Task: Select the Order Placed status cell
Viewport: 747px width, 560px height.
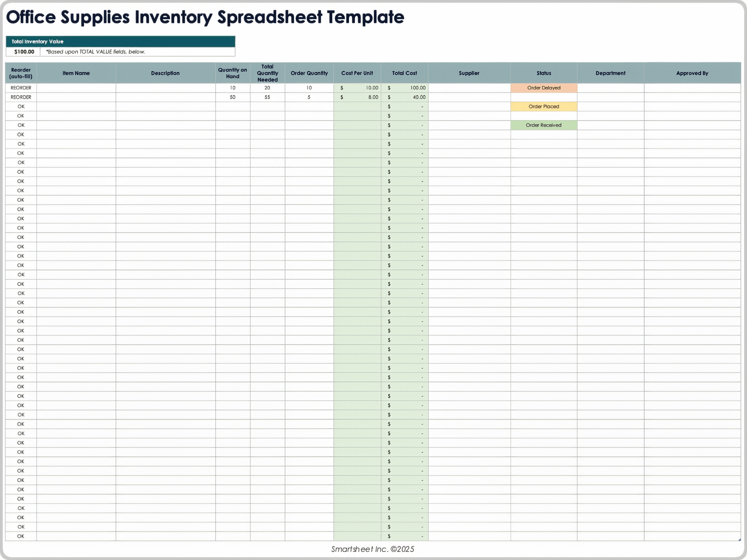Action: click(544, 107)
